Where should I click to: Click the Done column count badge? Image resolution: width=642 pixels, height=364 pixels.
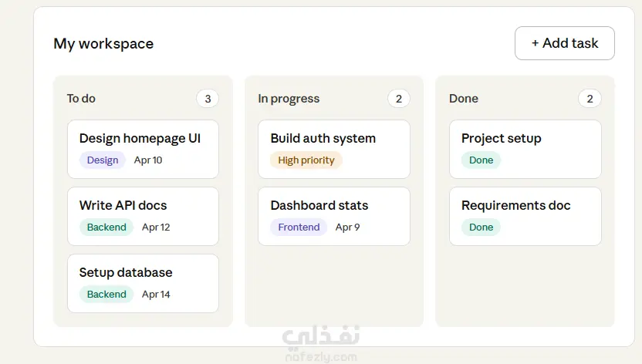[590, 99]
